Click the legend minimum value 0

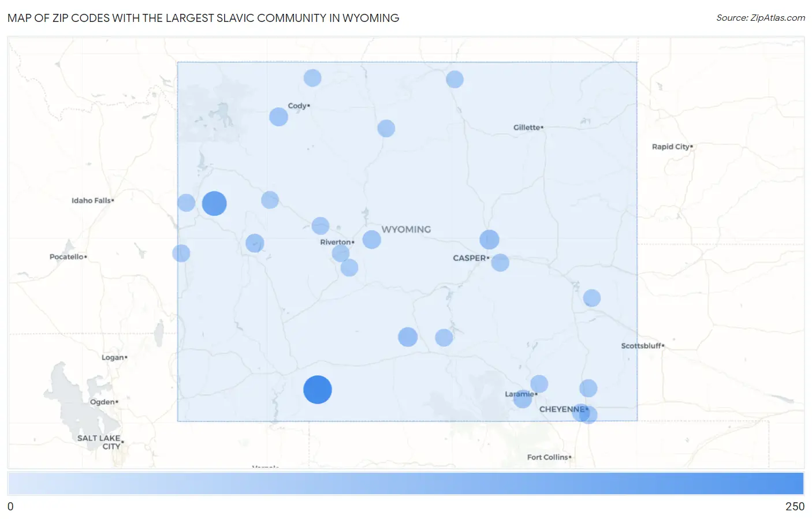click(10, 506)
